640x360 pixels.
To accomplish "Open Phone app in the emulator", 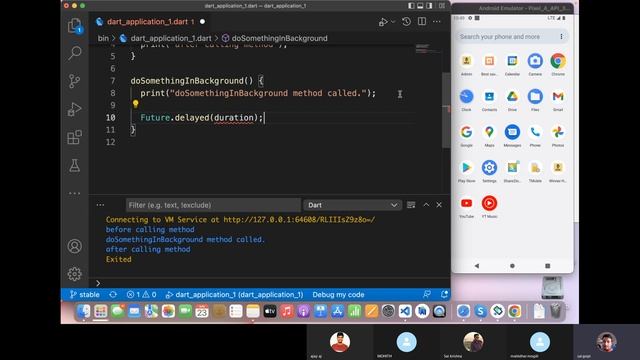I will coord(535,132).
